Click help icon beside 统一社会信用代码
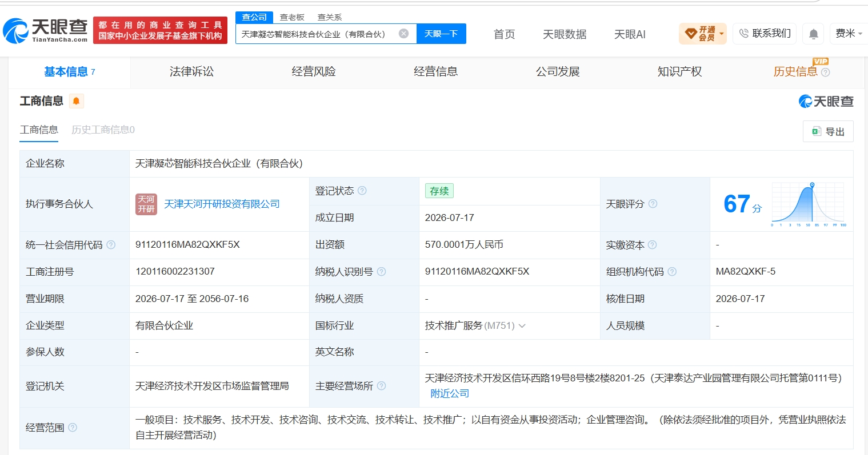 111,245
